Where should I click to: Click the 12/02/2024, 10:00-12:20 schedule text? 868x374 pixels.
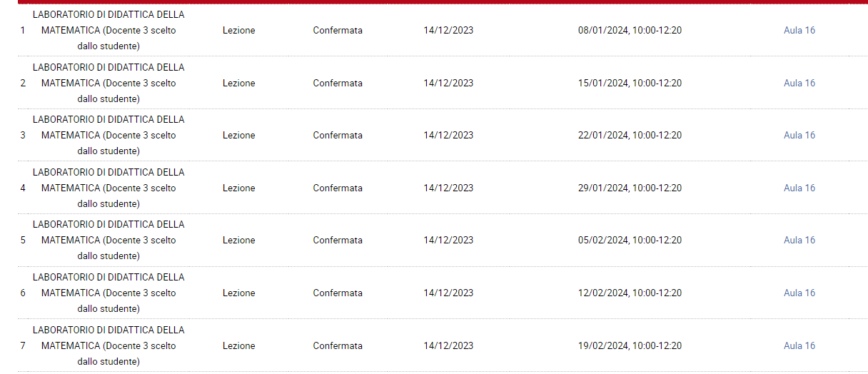point(630,293)
